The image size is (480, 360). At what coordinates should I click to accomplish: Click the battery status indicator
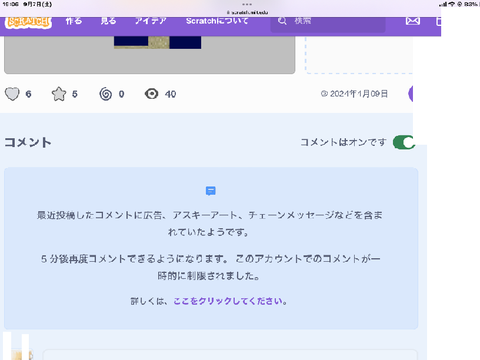coord(471,4)
